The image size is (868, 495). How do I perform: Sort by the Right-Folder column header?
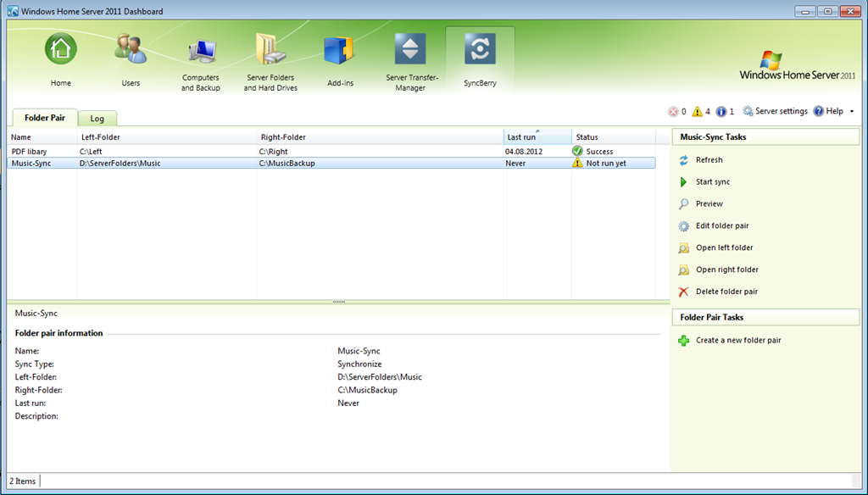[380, 137]
